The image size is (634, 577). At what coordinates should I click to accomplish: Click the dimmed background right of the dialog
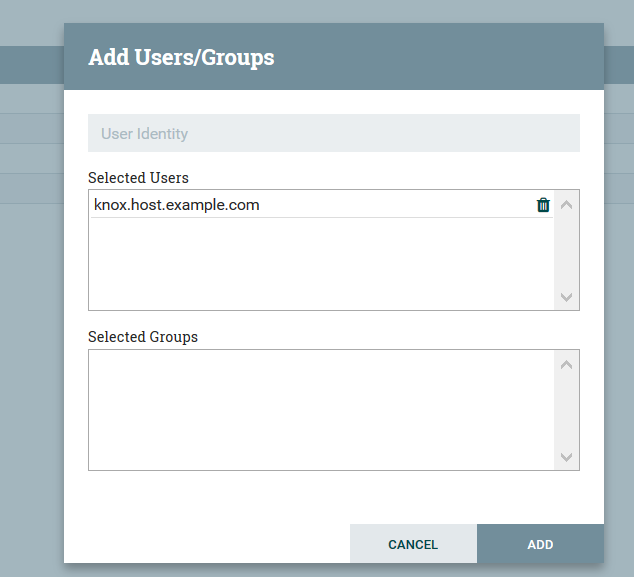[619, 350]
